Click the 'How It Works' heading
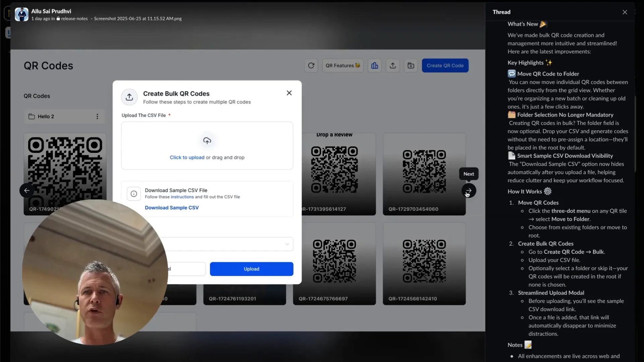Image resolution: width=644 pixels, height=362 pixels. pos(529,191)
